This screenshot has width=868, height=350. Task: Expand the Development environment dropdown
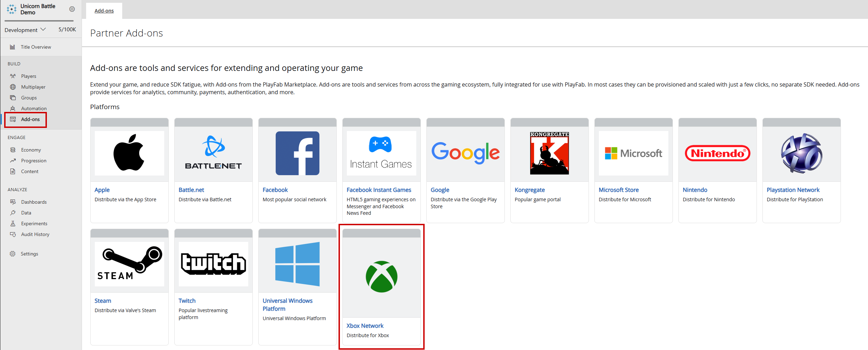tap(25, 30)
